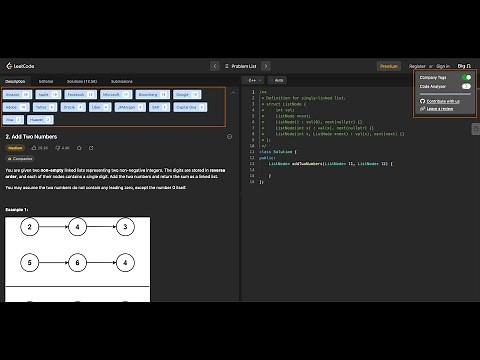Select the Oracle company tag
Viewport: 480px width, 360px height.
point(73,107)
